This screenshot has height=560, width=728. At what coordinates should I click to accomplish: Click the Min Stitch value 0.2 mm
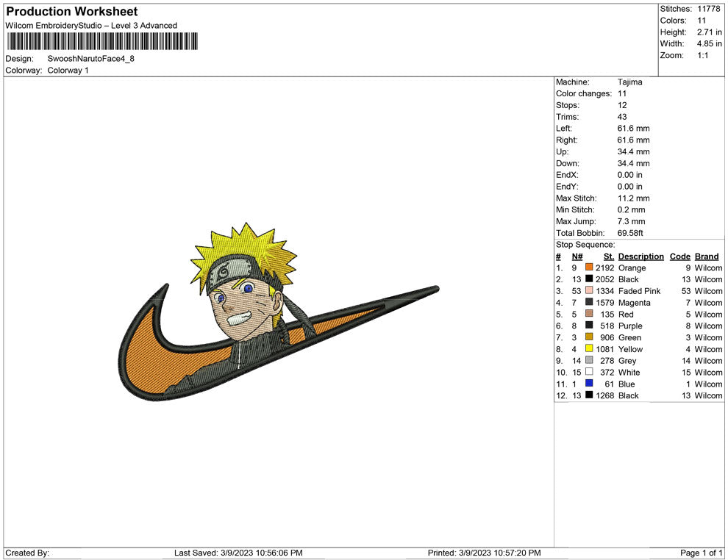(x=632, y=209)
